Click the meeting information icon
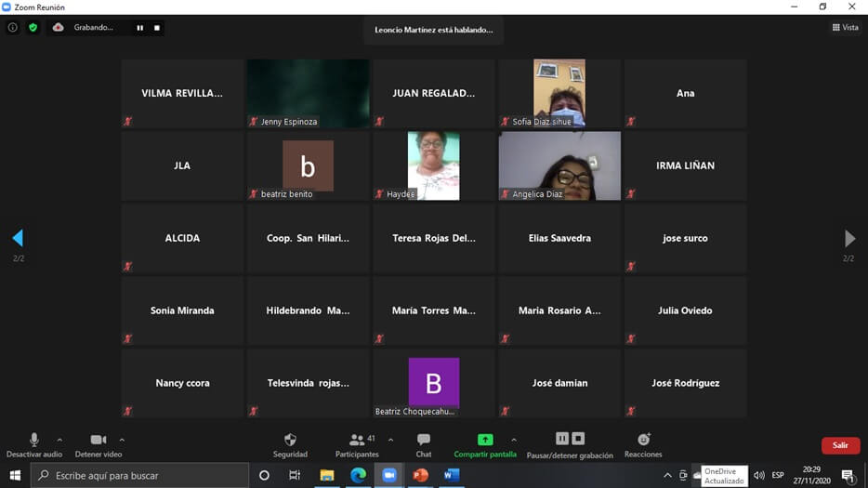Screen dimensions: 868x488 (13, 28)
